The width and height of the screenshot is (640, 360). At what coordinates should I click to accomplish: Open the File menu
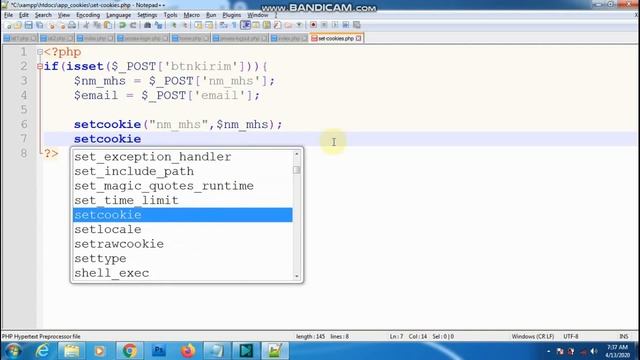(x=8, y=15)
